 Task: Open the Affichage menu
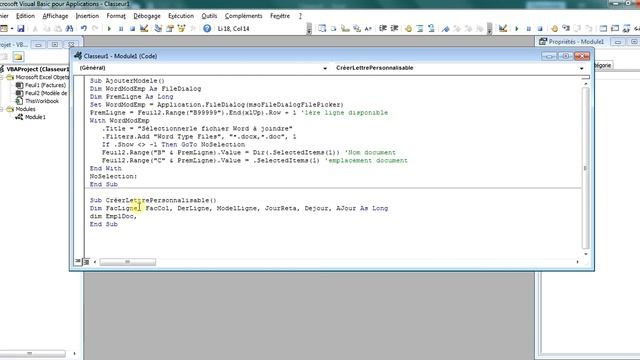pyautogui.click(x=55, y=16)
